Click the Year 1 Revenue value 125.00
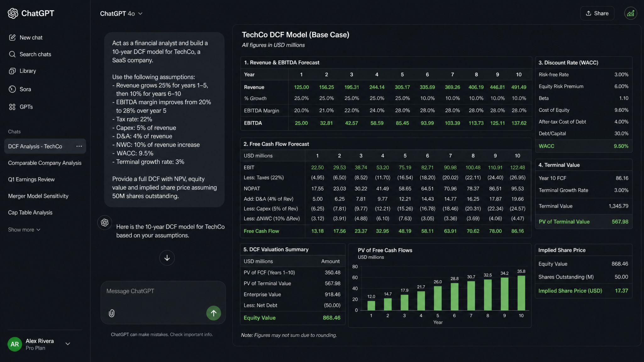This screenshot has width=644, height=362. pyautogui.click(x=301, y=87)
